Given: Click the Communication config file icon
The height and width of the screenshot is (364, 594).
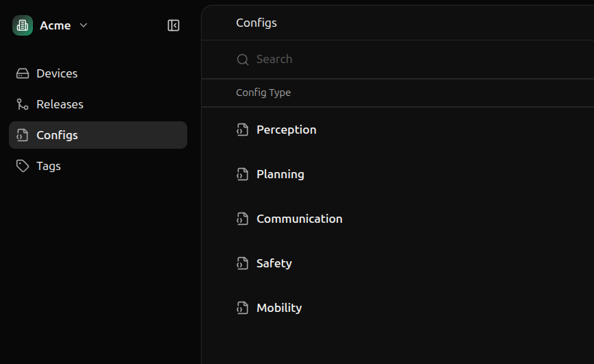Looking at the screenshot, I should tap(242, 219).
